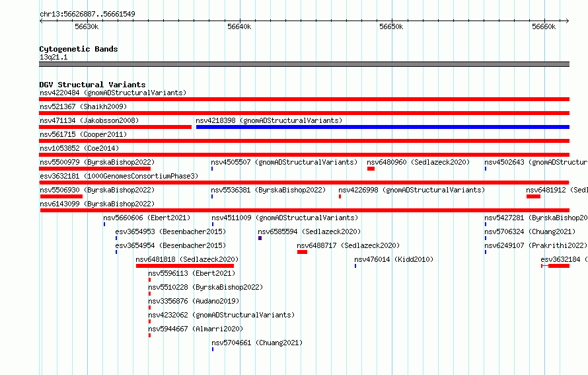This screenshot has width=588, height=375.
Task: Open the nsv471134 (Jakobsson2008) variant label
Action: point(89,120)
